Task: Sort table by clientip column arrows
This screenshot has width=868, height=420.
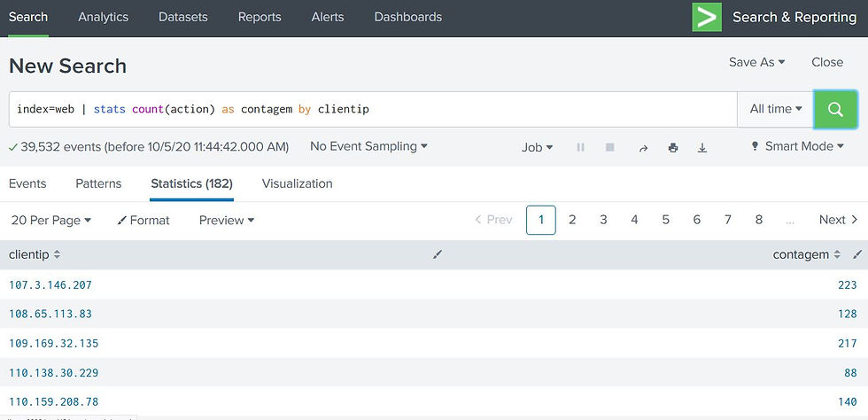Action: [57, 255]
